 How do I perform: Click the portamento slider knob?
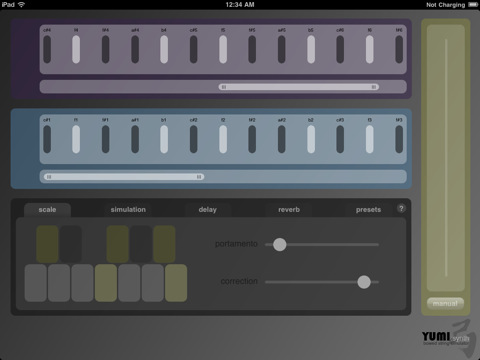point(280,245)
